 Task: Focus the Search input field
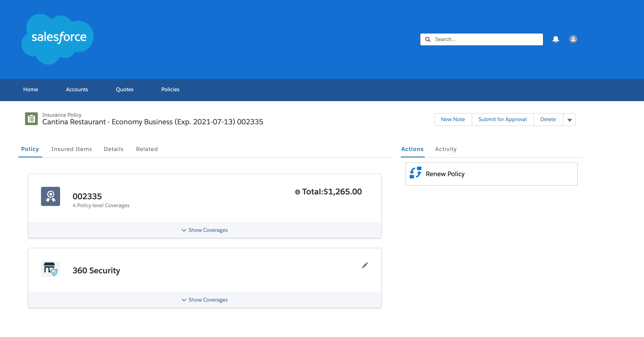[482, 39]
